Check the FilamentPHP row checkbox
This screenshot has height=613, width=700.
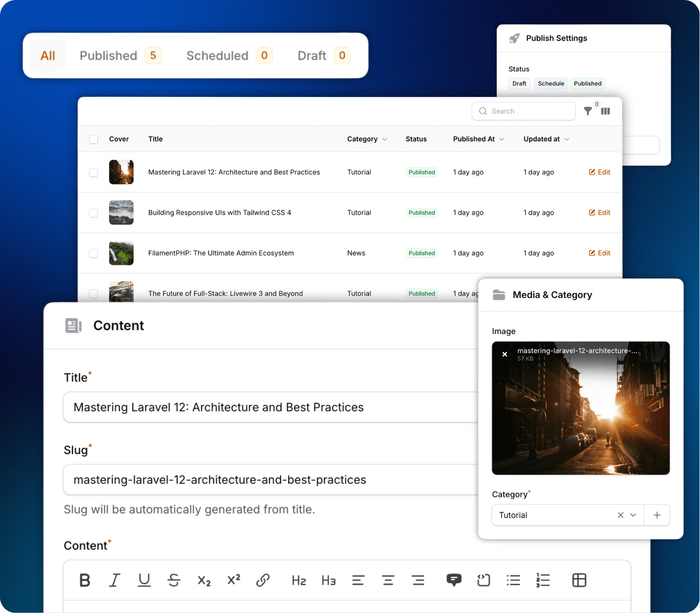pos(94,253)
